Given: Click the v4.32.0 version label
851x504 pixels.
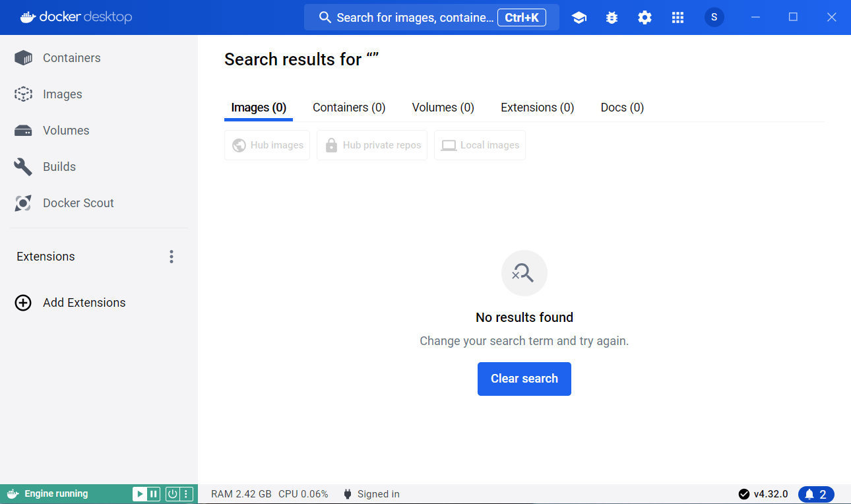Looking at the screenshot, I should pos(771,494).
